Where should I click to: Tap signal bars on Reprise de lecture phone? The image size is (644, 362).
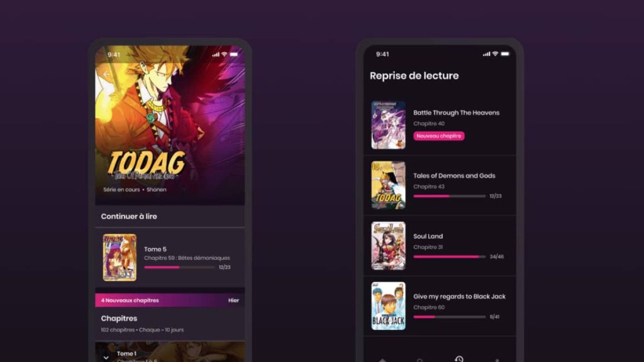[x=486, y=54]
